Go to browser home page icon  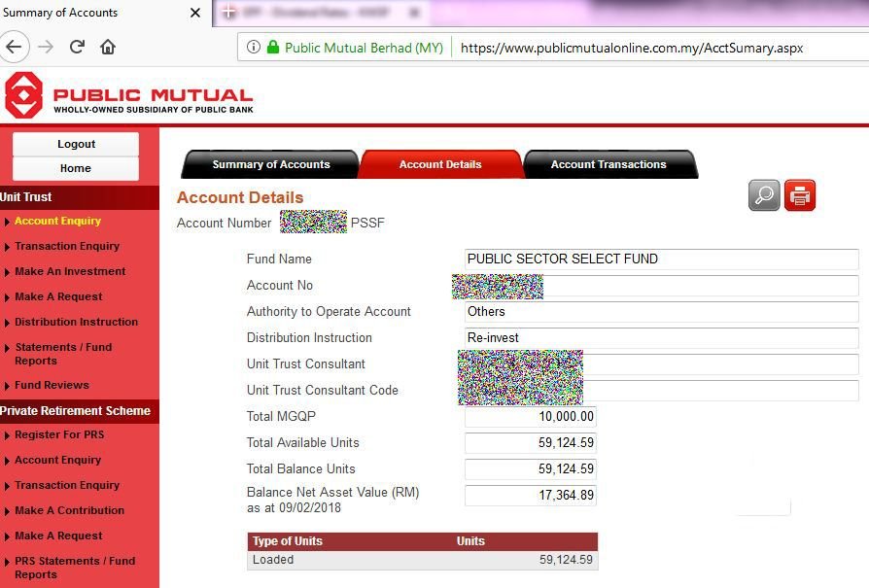point(108,47)
